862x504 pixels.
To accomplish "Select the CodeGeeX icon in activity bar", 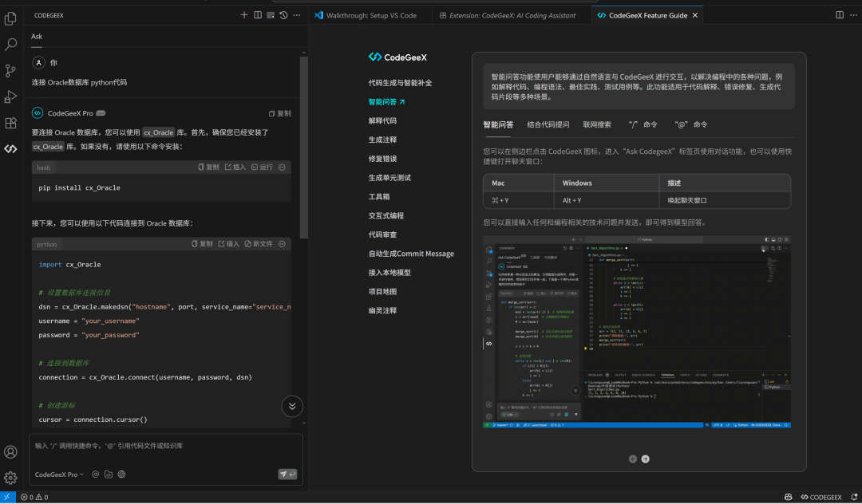I will pyautogui.click(x=10, y=149).
